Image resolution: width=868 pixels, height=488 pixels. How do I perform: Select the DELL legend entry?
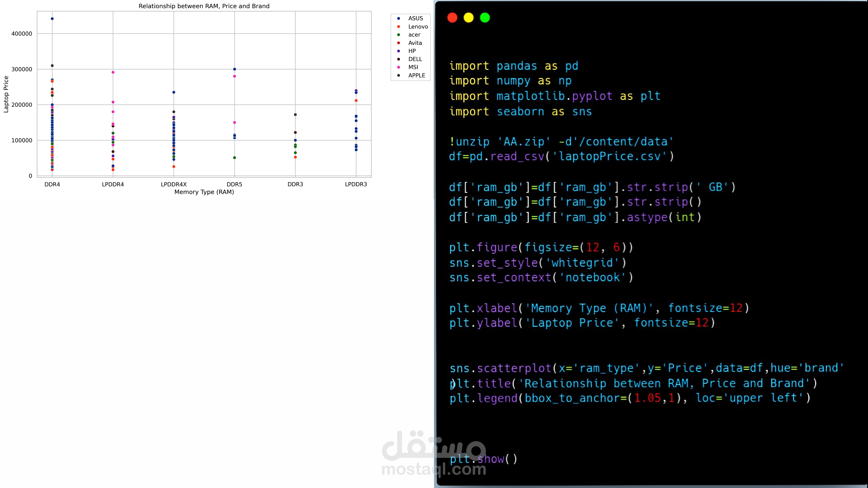tap(415, 59)
